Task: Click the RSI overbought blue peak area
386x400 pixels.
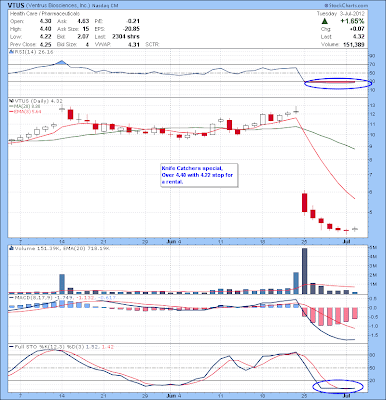Action: pos(61,63)
